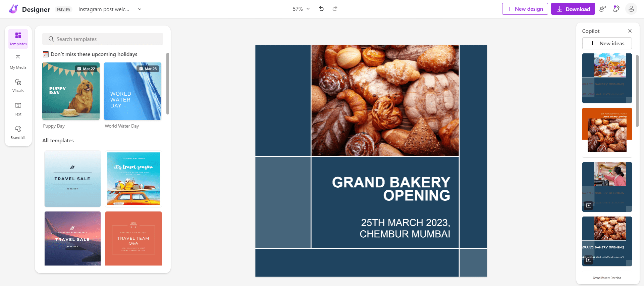The width and height of the screenshot is (644, 286).
Task: Click the light blue-gray canvas block
Action: pos(283,202)
